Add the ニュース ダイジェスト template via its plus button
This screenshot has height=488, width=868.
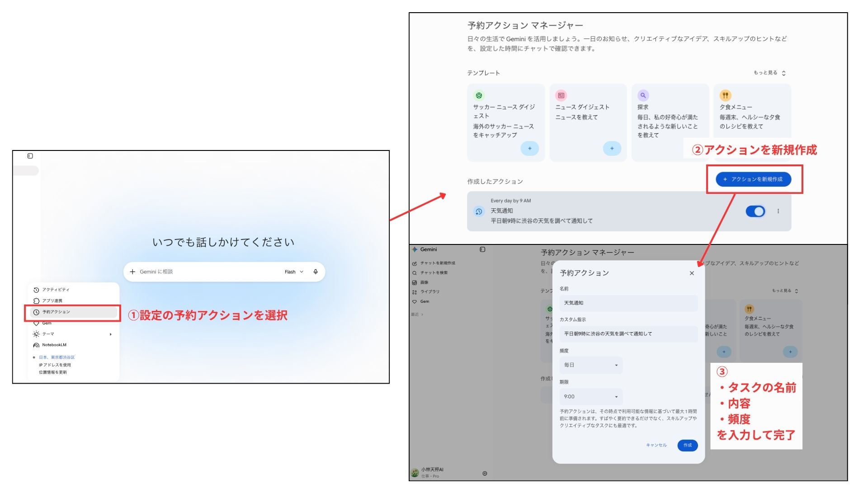(x=612, y=148)
